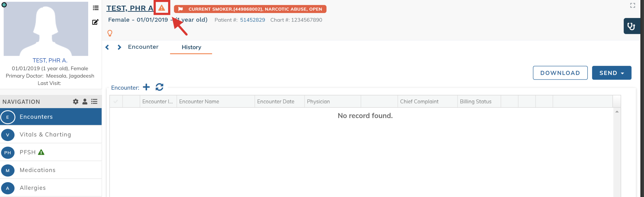The image size is (644, 197).
Task: Open patient number 51452829 link
Action: tap(252, 20)
